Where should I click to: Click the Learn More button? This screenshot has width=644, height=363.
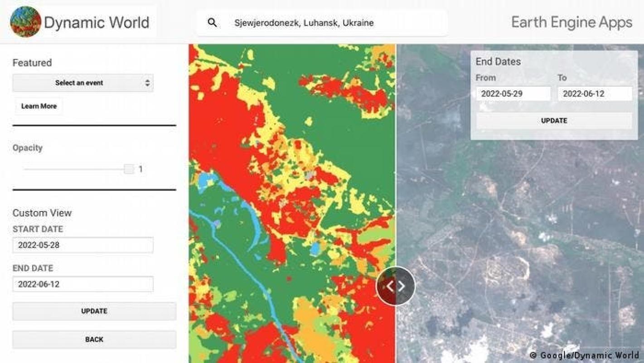point(39,106)
